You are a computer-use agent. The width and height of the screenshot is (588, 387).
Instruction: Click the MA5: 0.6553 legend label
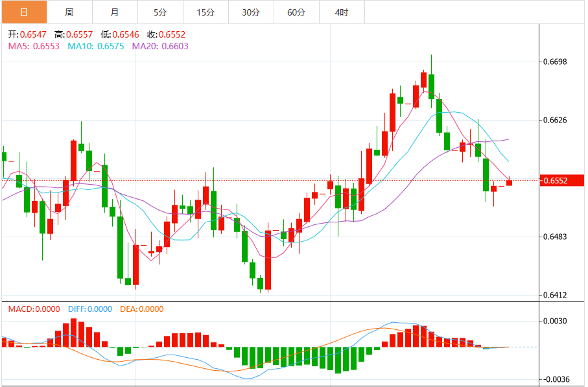tap(34, 46)
